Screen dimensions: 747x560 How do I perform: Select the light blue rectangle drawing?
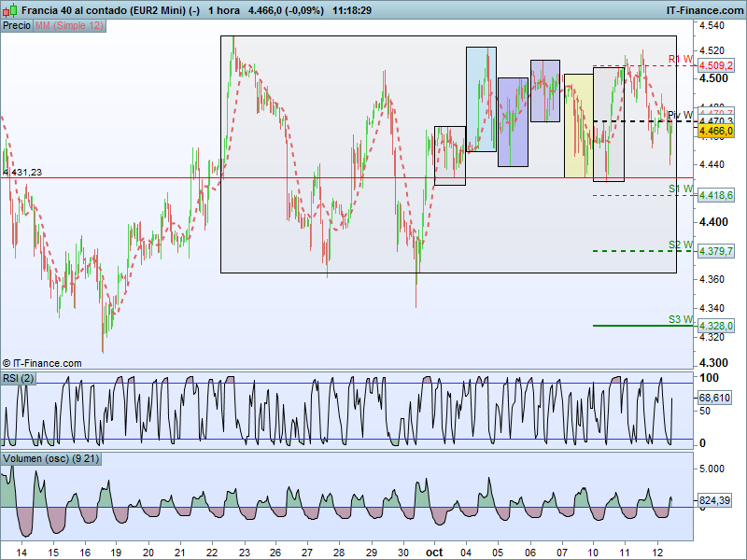coord(481,99)
